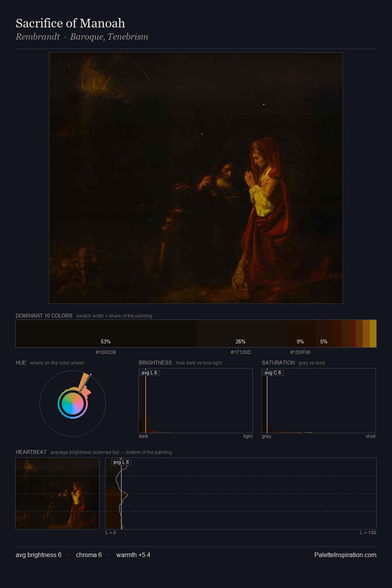Pick the golden yellow swatch at palette end
The image size is (392, 588).
tap(373, 334)
